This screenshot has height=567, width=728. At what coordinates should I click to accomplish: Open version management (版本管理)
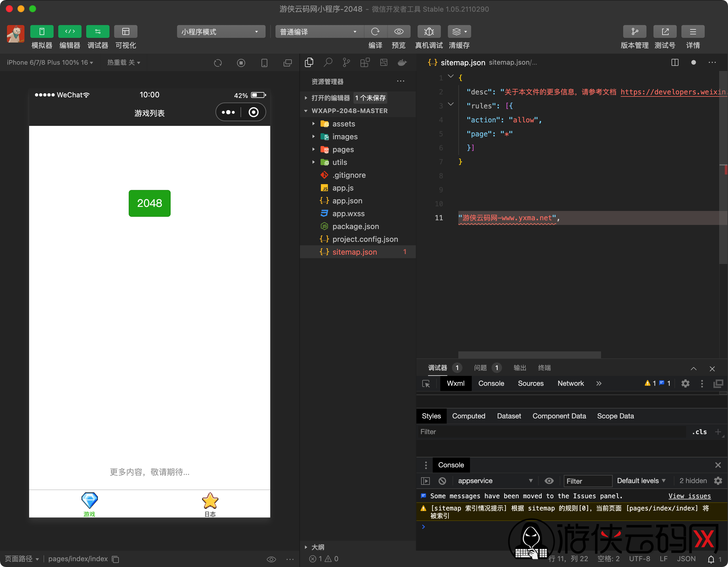(x=635, y=32)
